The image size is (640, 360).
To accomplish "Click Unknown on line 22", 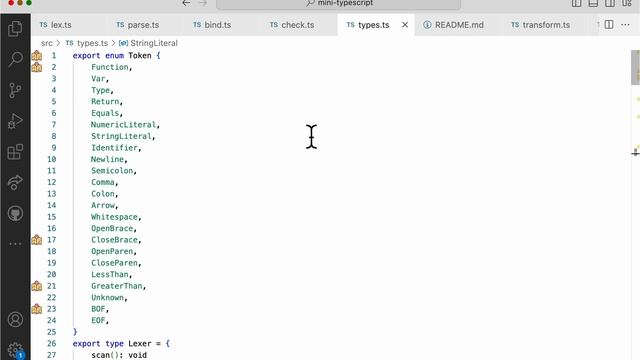I will [x=107, y=298].
